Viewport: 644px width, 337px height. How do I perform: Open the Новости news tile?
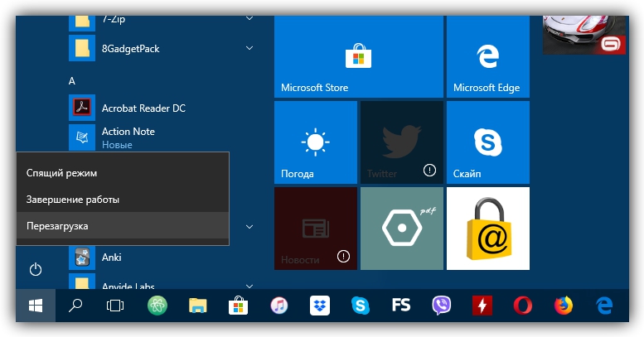[x=316, y=229]
